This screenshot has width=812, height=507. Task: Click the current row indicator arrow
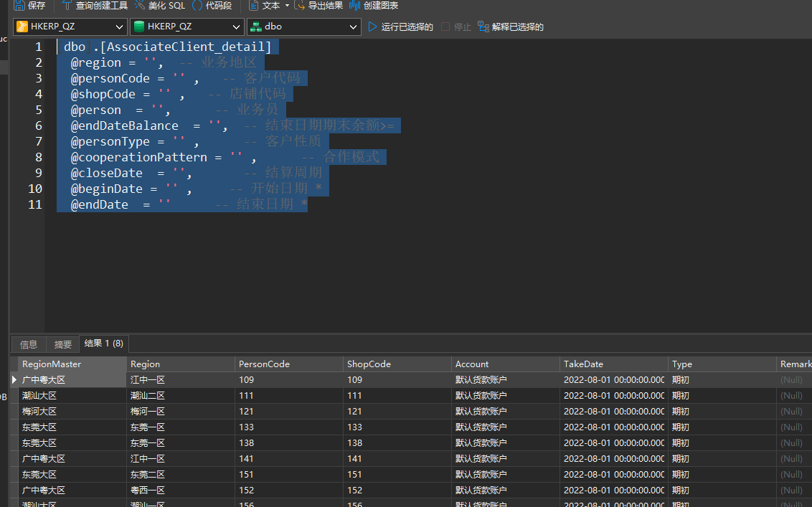point(14,379)
